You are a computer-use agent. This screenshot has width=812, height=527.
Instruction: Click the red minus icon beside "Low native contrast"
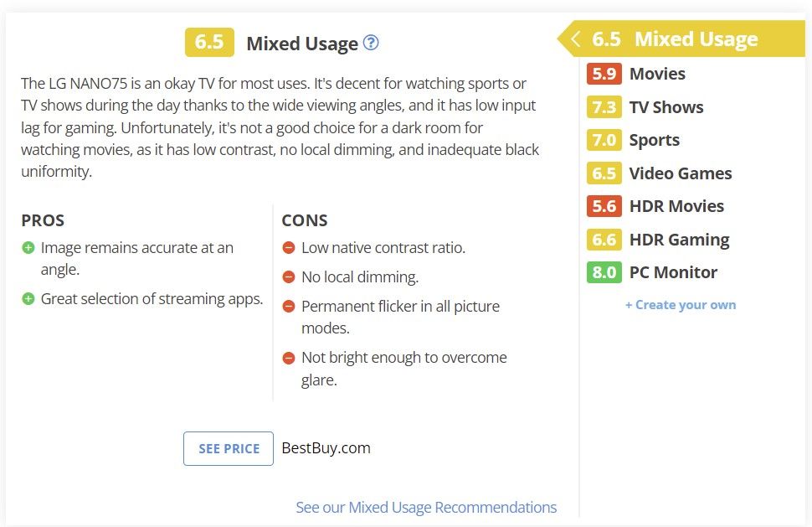pos(289,248)
